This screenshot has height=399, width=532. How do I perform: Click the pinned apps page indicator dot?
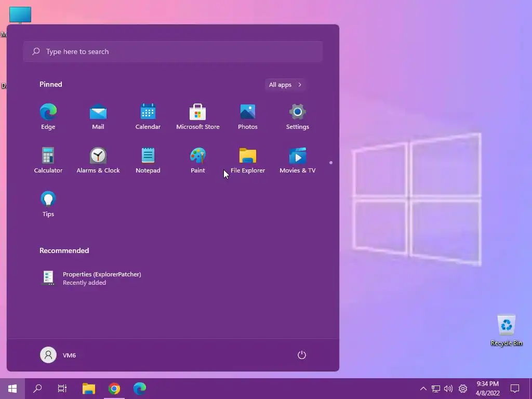coord(331,163)
